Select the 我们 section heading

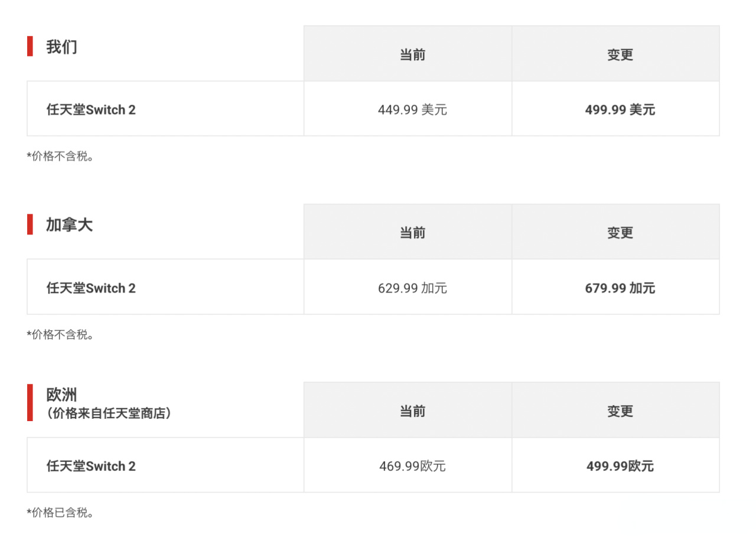click(x=61, y=47)
